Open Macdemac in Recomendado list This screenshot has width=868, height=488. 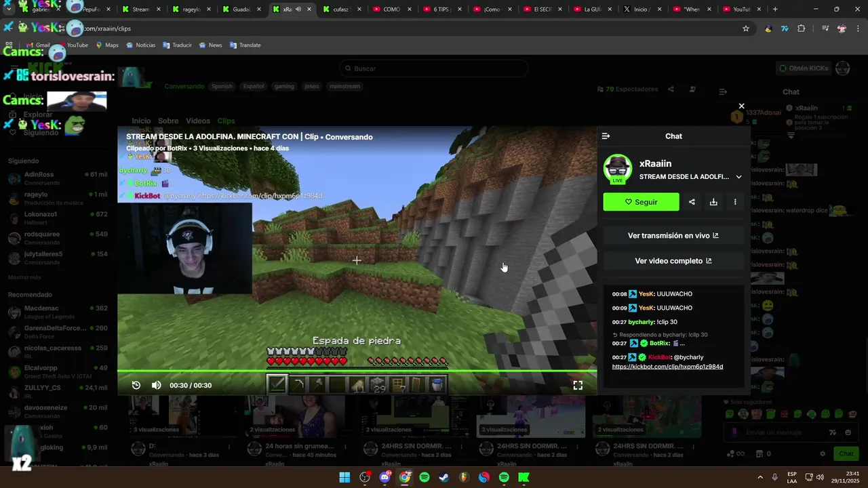click(x=57, y=312)
